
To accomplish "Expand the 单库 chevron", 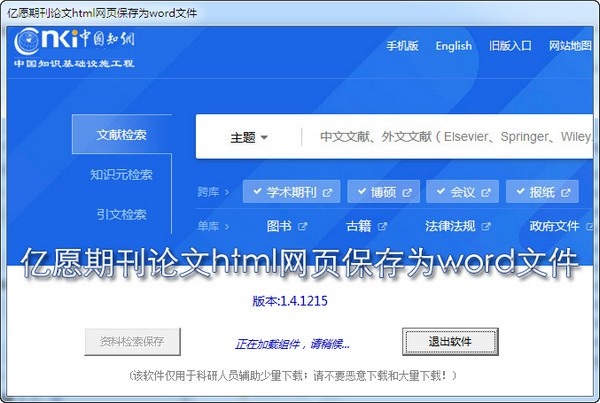I will [227, 227].
